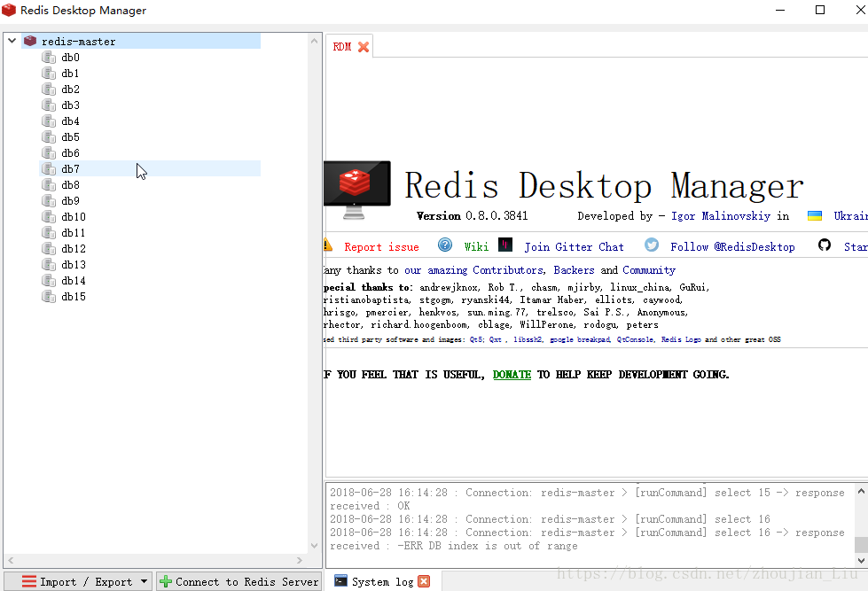
Task: Click the db7 database icon
Action: (49, 168)
